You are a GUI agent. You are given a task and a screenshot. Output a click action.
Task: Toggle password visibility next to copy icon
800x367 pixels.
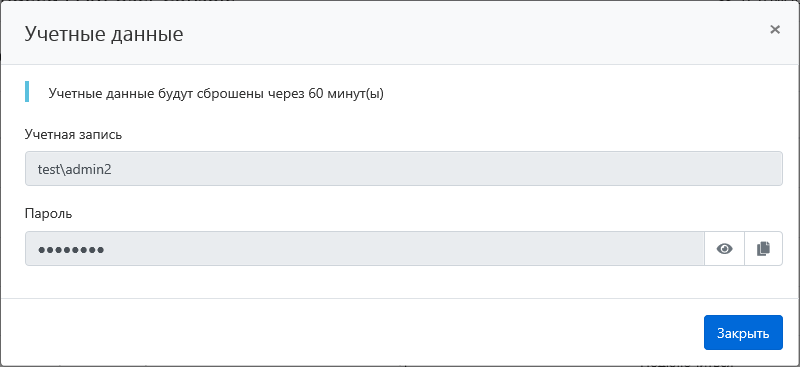pos(724,249)
